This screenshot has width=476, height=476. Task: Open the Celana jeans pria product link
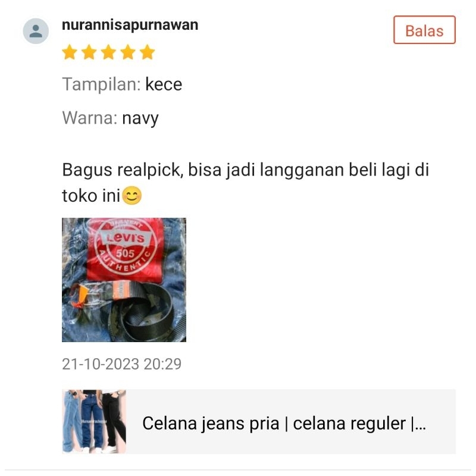284,424
